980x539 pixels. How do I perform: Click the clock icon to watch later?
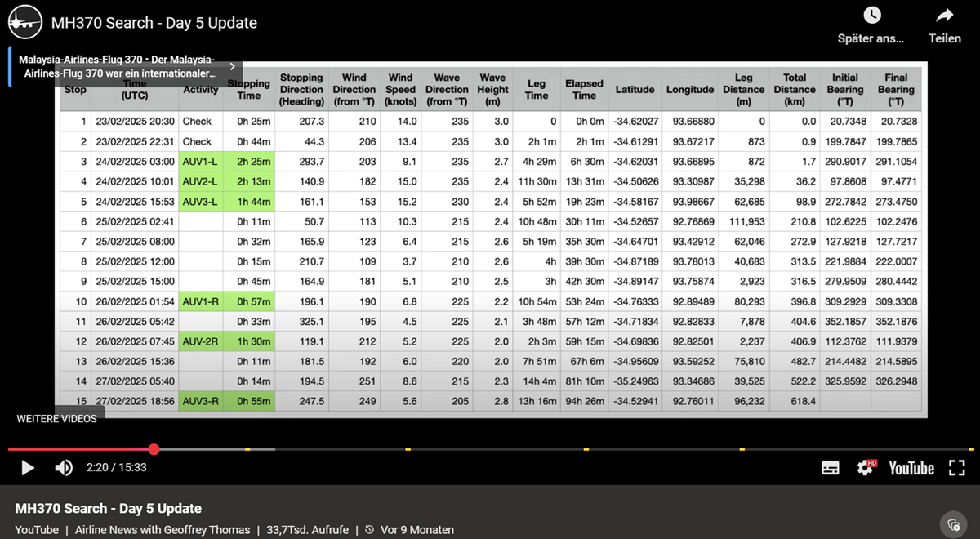pyautogui.click(x=871, y=16)
